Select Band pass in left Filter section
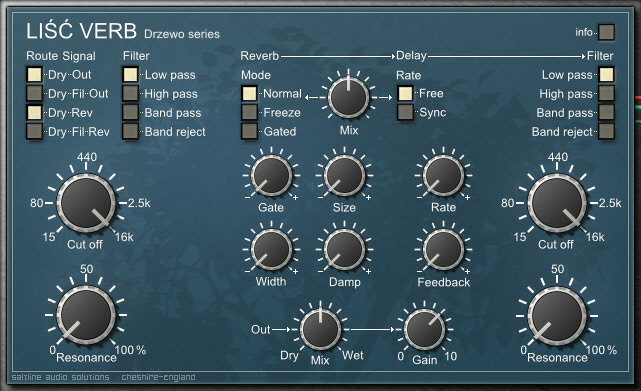Screen dimensions: 641x391 coord(130,112)
